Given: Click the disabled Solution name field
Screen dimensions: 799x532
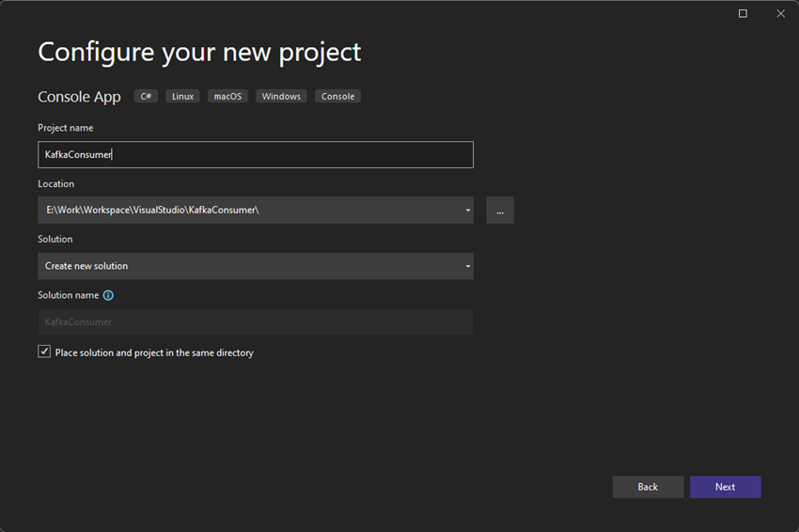Looking at the screenshot, I should coord(256,321).
